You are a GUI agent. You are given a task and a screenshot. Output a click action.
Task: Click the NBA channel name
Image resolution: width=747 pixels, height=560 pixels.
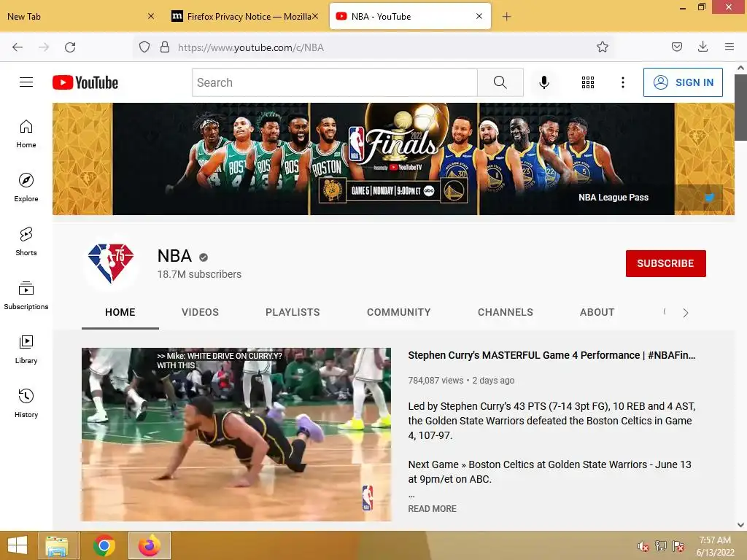174,256
